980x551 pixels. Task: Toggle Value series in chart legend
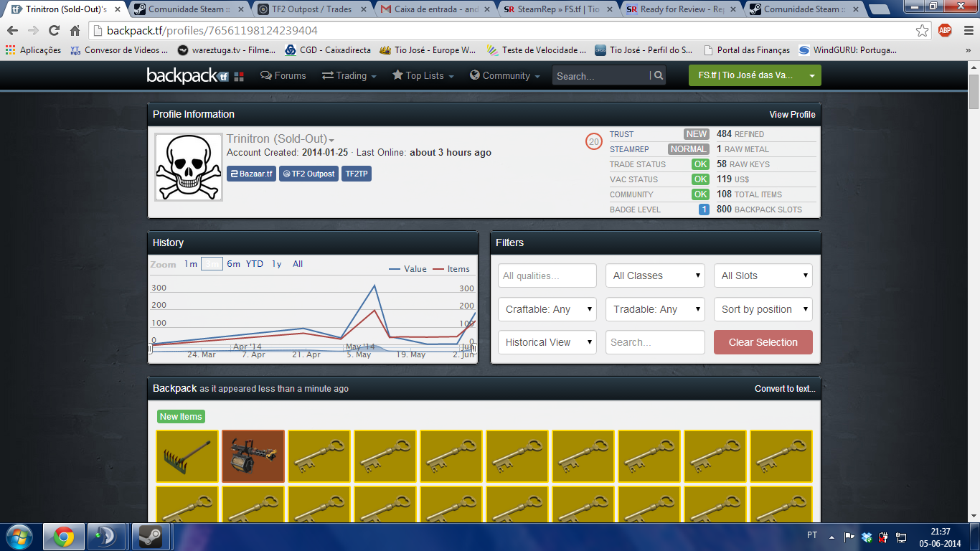[x=407, y=269]
